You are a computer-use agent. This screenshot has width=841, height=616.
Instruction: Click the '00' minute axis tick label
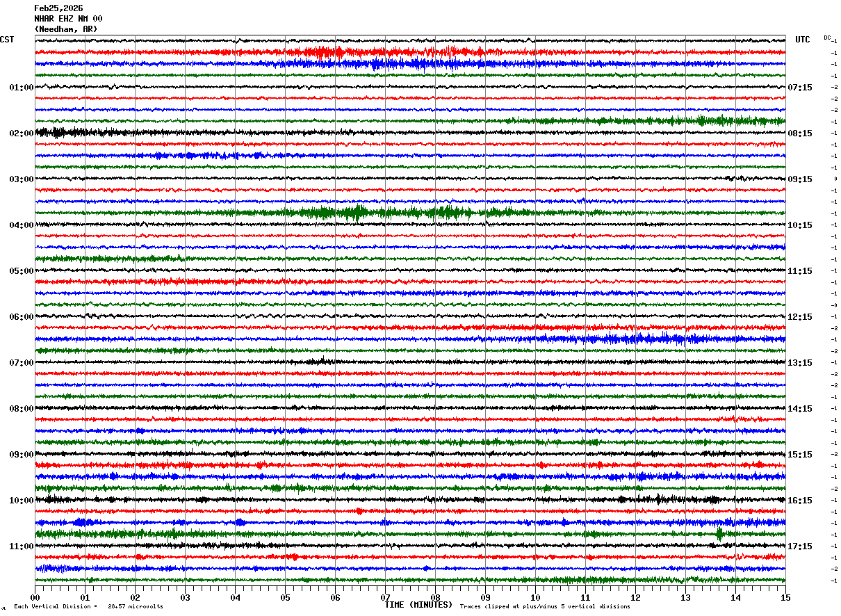point(35,597)
